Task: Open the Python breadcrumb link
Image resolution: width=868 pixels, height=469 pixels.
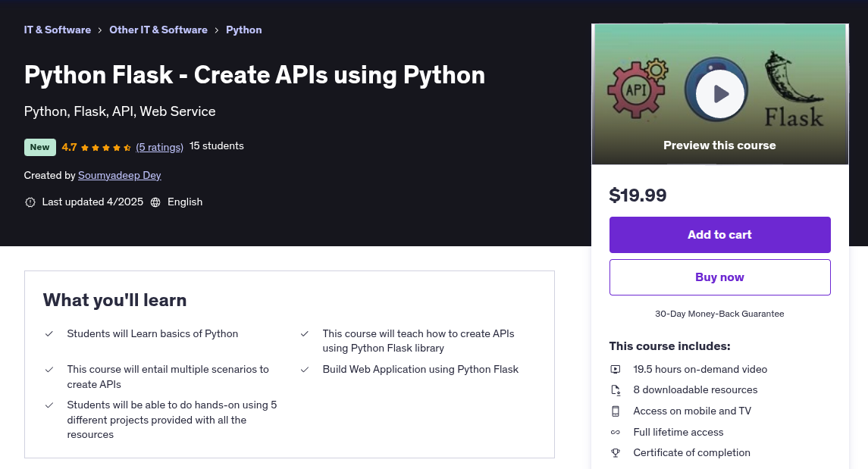Action: 243,30
